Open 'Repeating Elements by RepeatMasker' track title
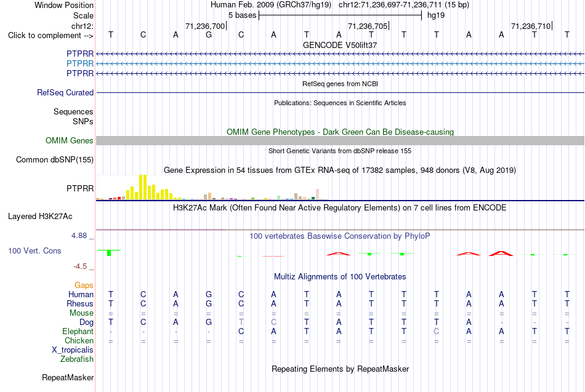585x392 pixels. point(340,369)
